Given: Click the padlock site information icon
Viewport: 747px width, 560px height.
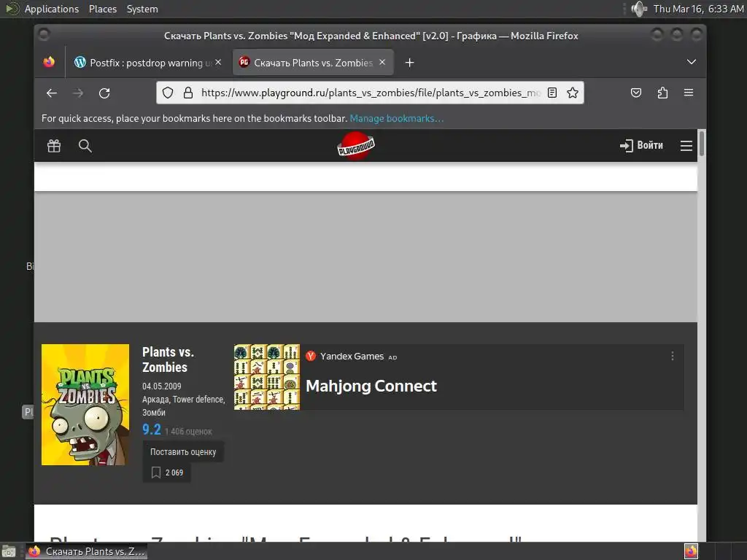Looking at the screenshot, I should (188, 93).
